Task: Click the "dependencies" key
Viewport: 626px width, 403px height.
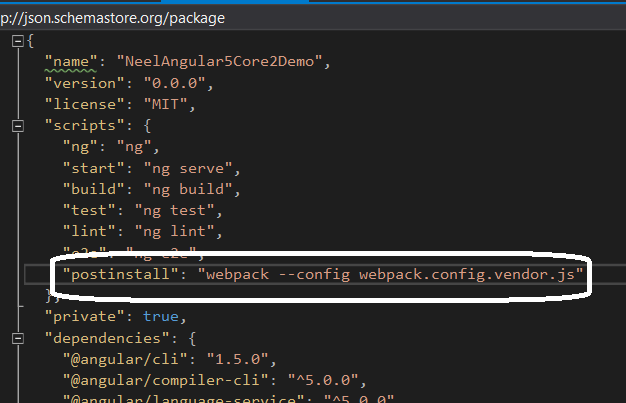Action: coord(107,339)
